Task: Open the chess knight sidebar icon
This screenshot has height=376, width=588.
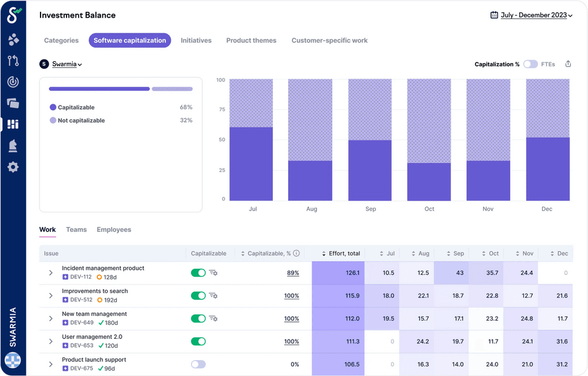Action: click(13, 145)
